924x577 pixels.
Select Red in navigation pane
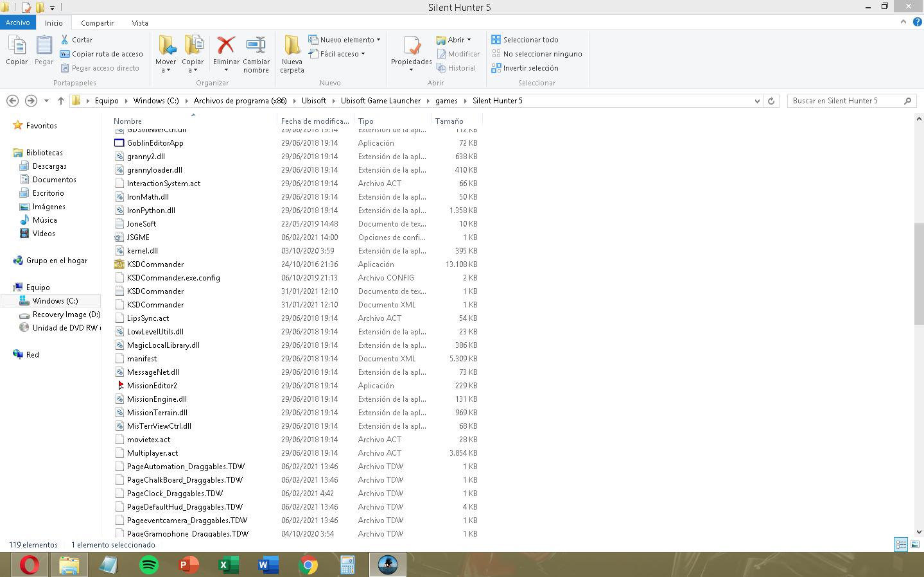33,355
